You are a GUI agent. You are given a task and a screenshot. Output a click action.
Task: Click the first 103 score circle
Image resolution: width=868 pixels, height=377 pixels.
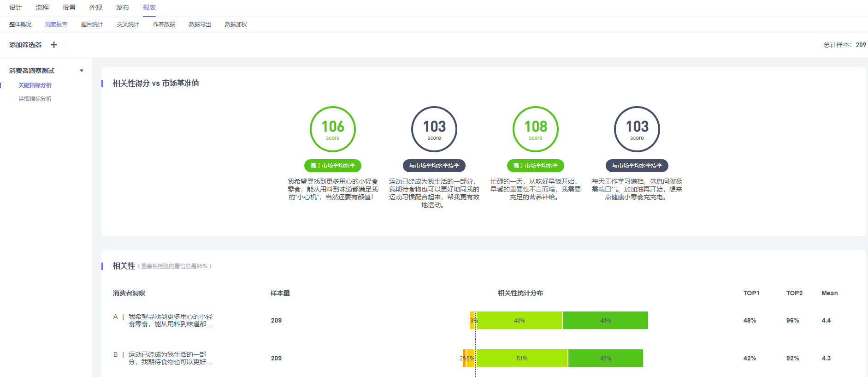[x=434, y=129]
